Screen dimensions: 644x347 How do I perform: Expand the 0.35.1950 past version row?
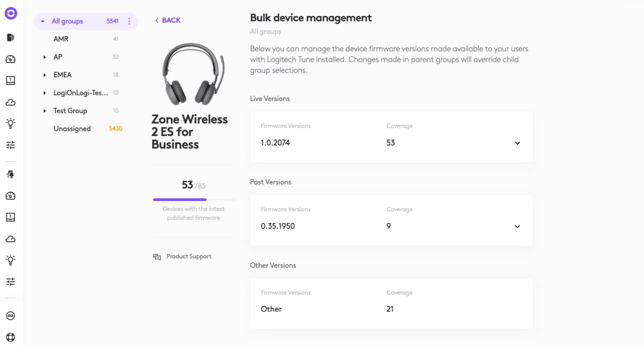(517, 226)
